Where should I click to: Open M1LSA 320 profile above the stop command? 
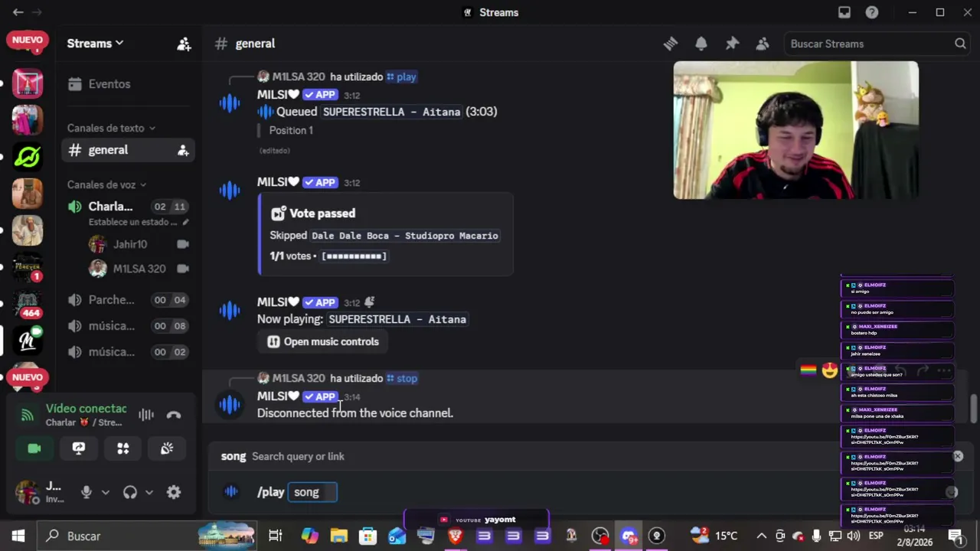coord(298,378)
